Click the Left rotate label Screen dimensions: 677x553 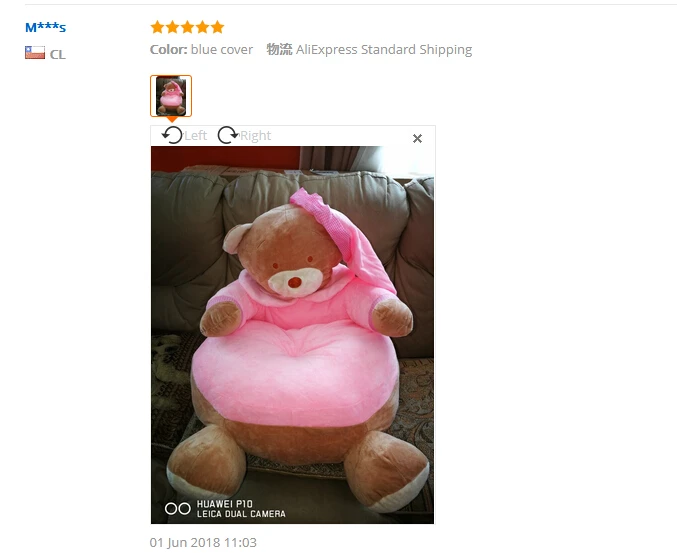click(x=196, y=136)
